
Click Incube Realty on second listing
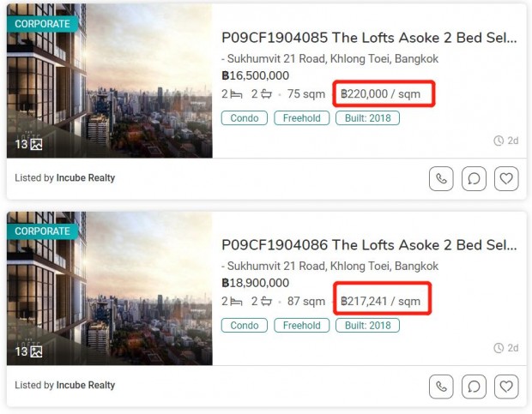tap(86, 385)
